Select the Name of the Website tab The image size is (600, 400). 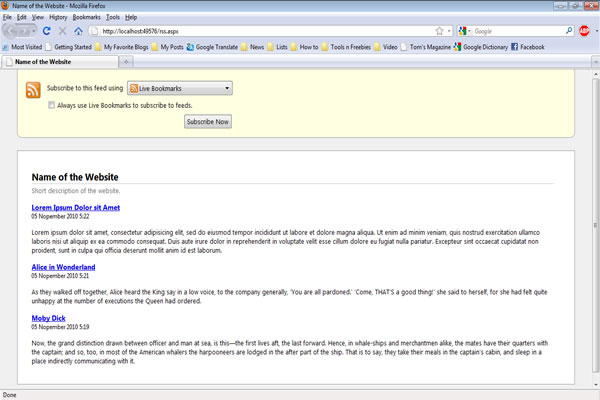coord(60,62)
